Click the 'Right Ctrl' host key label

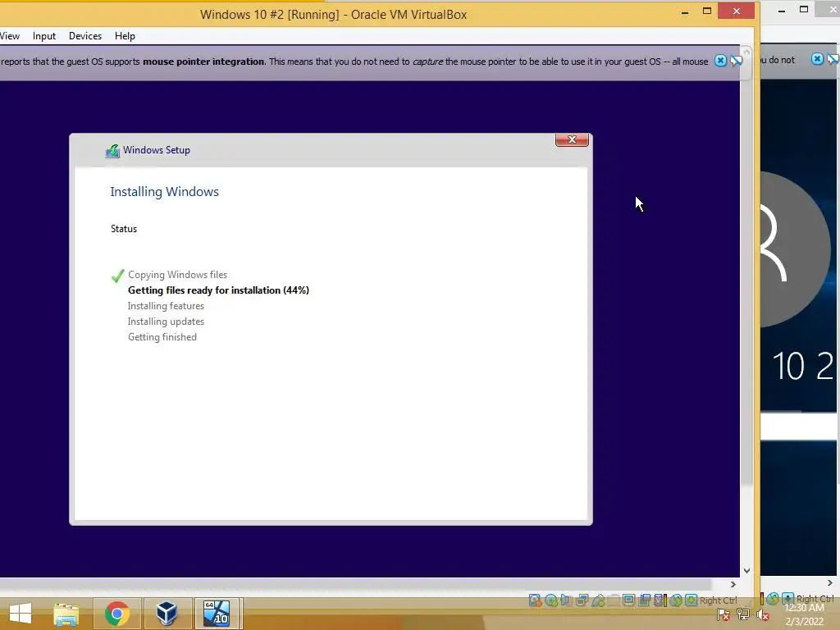tap(719, 600)
